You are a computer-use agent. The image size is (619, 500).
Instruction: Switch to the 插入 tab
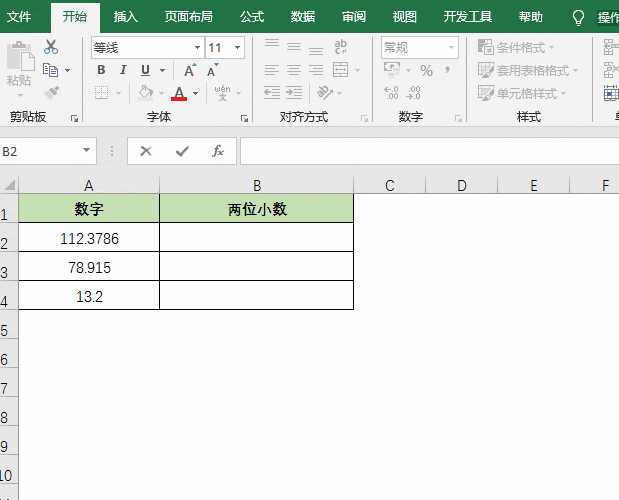click(x=126, y=17)
